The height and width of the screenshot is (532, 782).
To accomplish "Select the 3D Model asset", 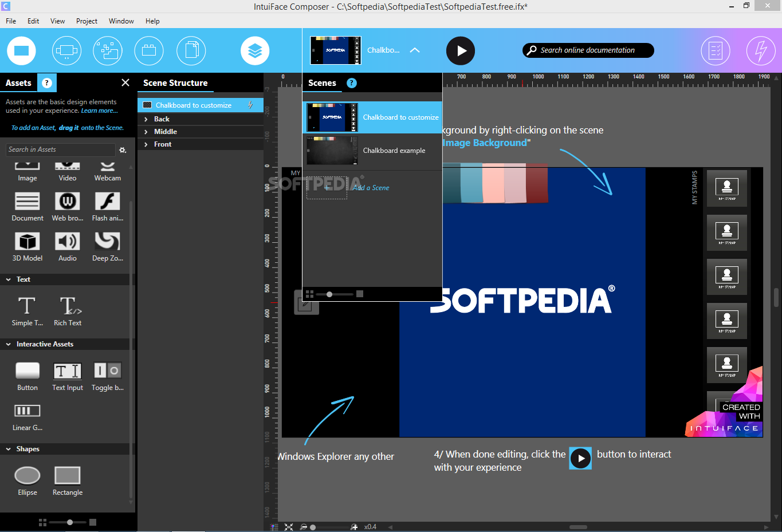I will tap(27, 247).
